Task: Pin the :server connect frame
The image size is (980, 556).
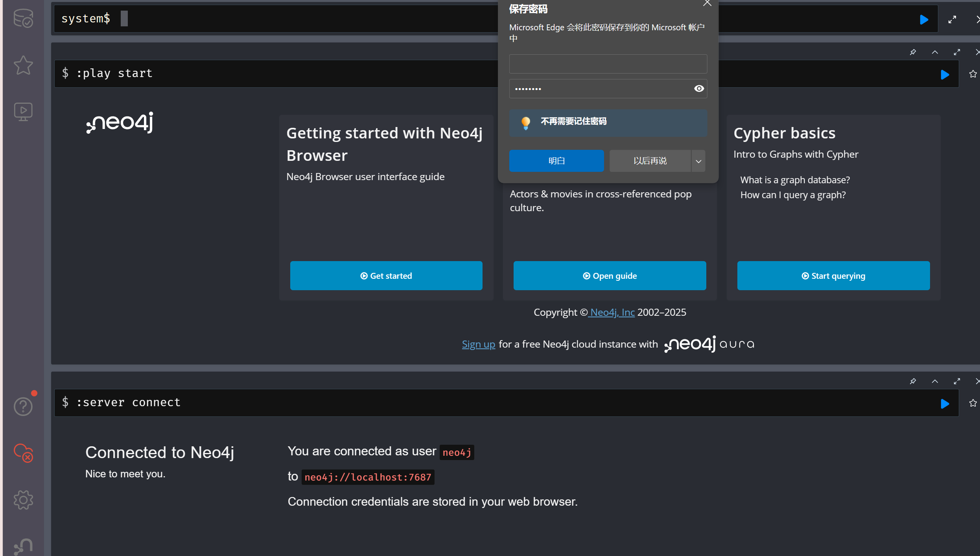Action: 913,381
